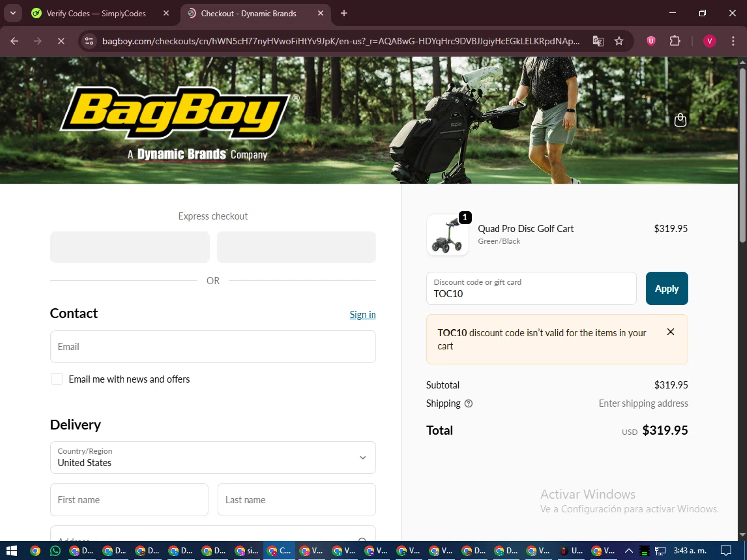This screenshot has height=560, width=747.
Task: Click the Quad Pro Disc Golf Cart product name
Action: (525, 229)
